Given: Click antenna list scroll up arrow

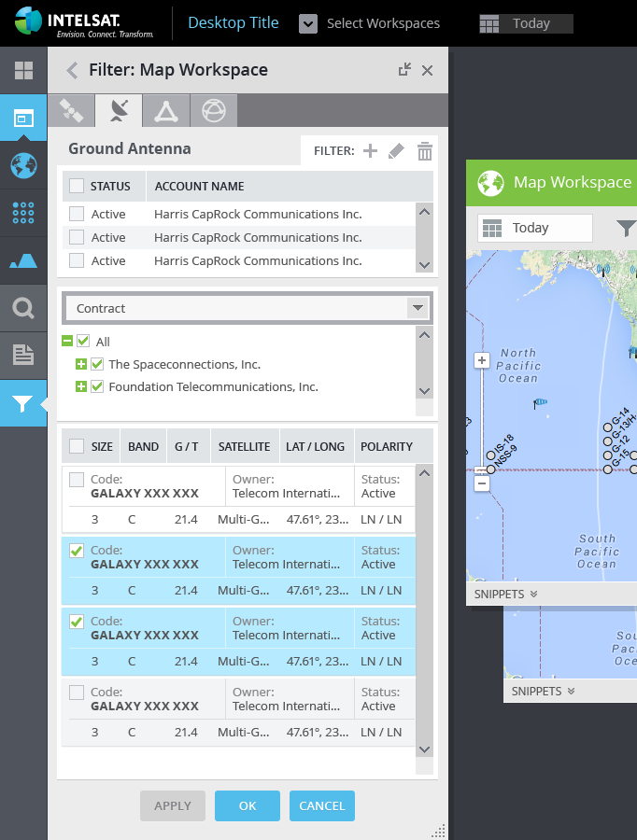Looking at the screenshot, I should (x=425, y=473).
